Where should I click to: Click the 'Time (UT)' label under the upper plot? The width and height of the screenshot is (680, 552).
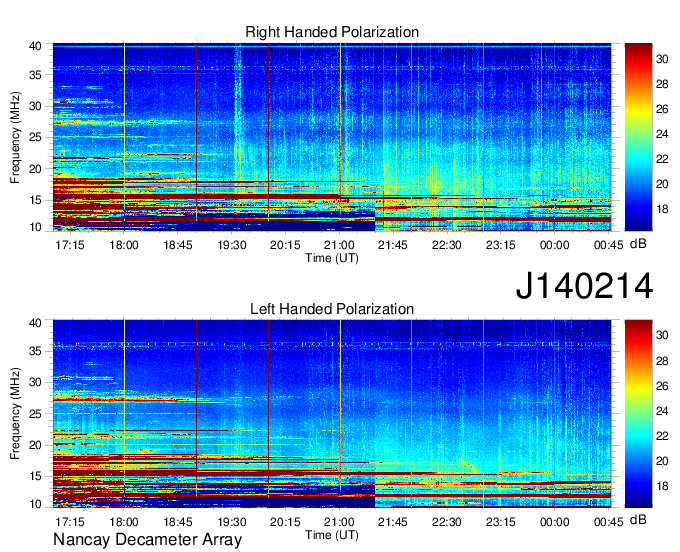point(332,258)
